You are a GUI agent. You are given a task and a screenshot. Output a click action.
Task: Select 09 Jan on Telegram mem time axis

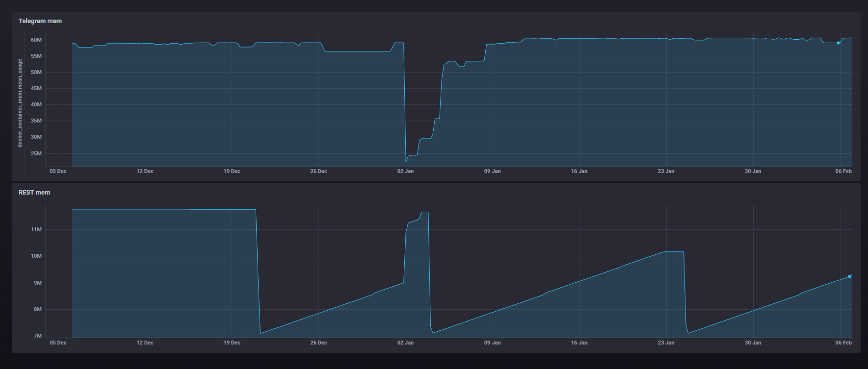tap(492, 171)
